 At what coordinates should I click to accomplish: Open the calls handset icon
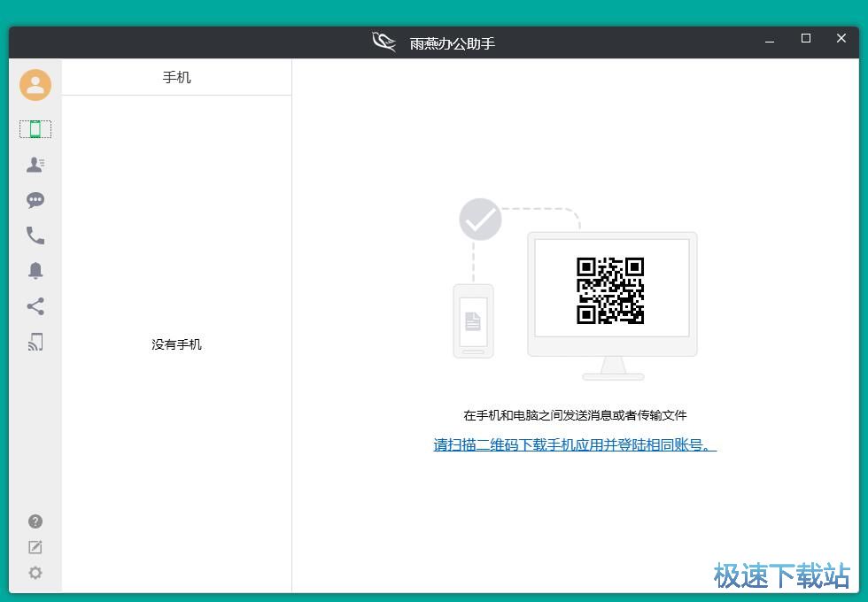pyautogui.click(x=35, y=235)
